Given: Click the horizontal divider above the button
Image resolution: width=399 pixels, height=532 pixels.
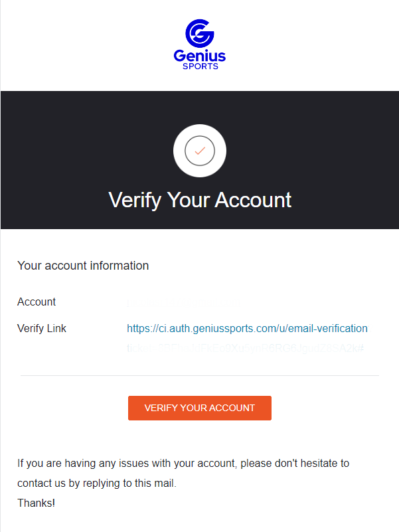Looking at the screenshot, I should click(x=199, y=376).
